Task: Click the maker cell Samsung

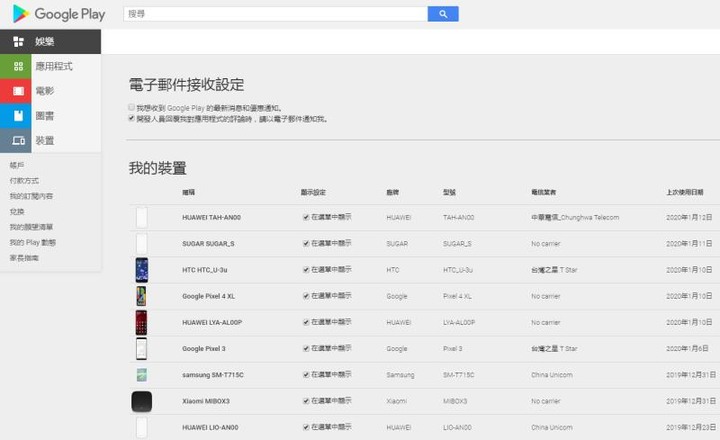Action: pyautogui.click(x=400, y=375)
